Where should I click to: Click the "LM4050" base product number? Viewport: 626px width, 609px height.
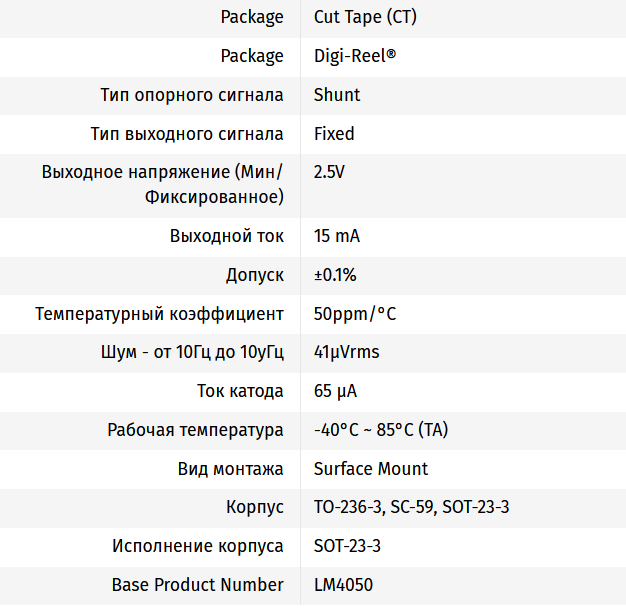click(x=343, y=585)
